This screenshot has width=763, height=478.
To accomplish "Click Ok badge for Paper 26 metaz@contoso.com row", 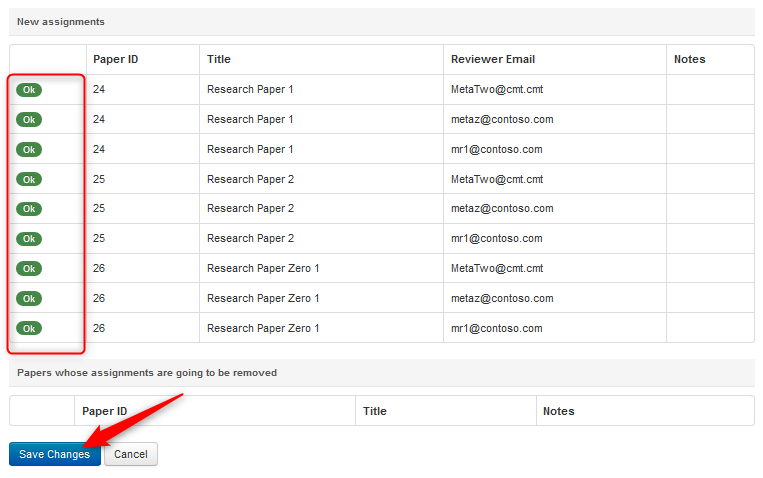I will [x=29, y=298].
